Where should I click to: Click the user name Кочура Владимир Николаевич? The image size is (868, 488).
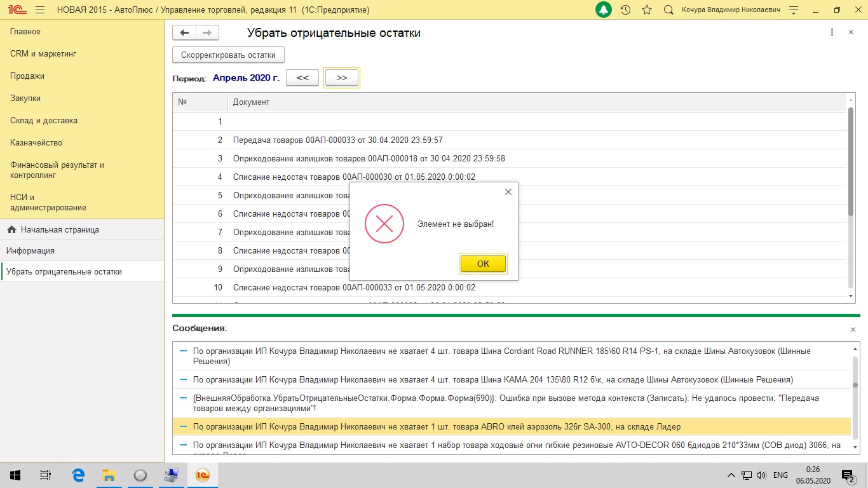(730, 10)
